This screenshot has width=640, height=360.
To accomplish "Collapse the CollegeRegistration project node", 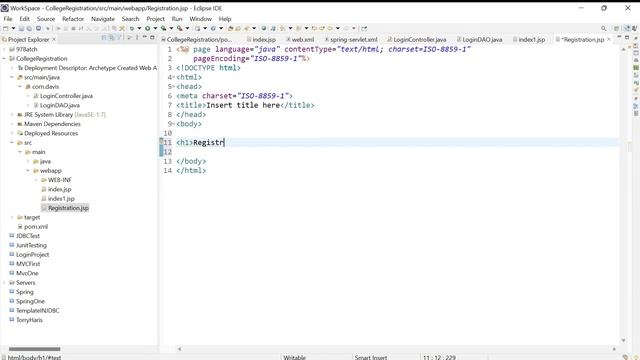I will coord(4,58).
